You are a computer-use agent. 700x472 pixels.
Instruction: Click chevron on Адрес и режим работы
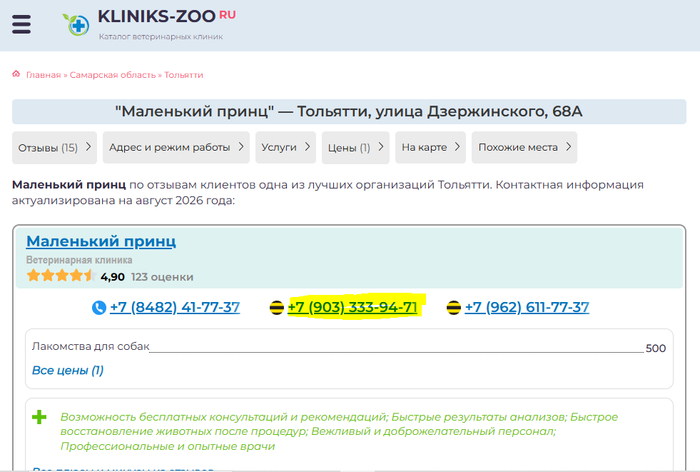pos(241,146)
